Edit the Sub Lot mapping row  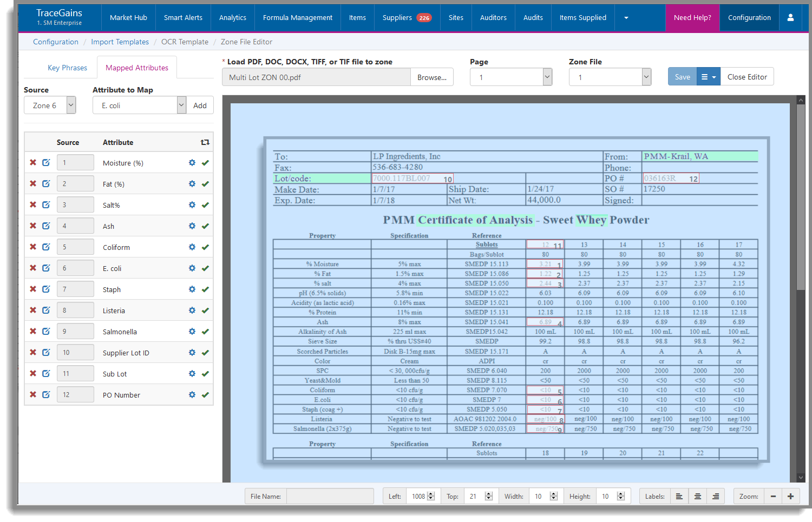[46, 374]
